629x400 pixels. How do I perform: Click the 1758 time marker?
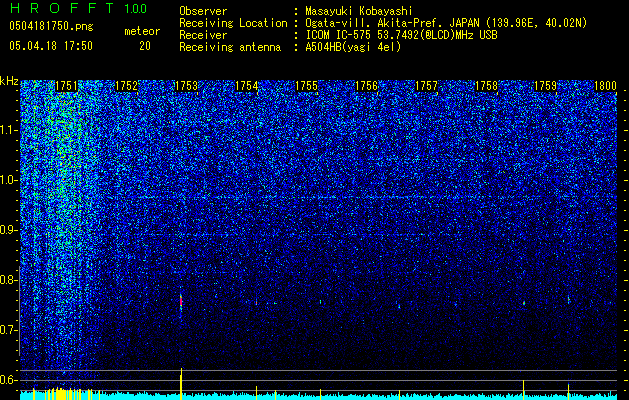[486, 86]
